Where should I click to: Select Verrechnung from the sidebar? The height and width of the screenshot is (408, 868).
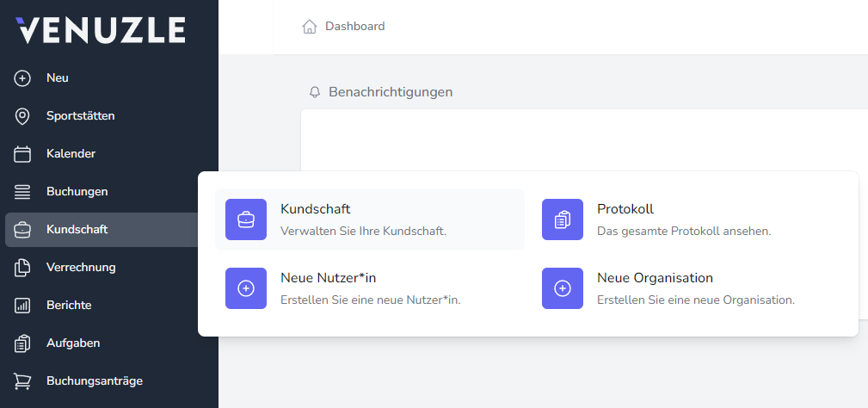tap(81, 268)
